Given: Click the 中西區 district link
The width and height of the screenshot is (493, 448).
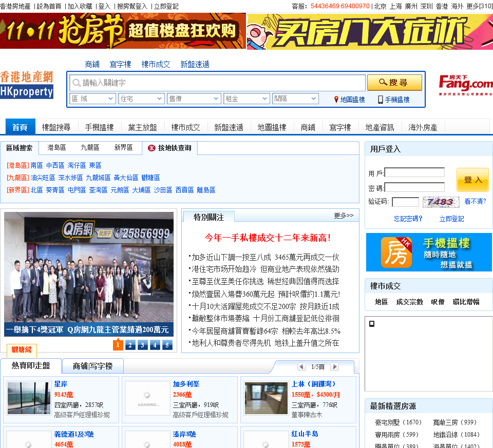Looking at the screenshot, I should (x=55, y=166).
